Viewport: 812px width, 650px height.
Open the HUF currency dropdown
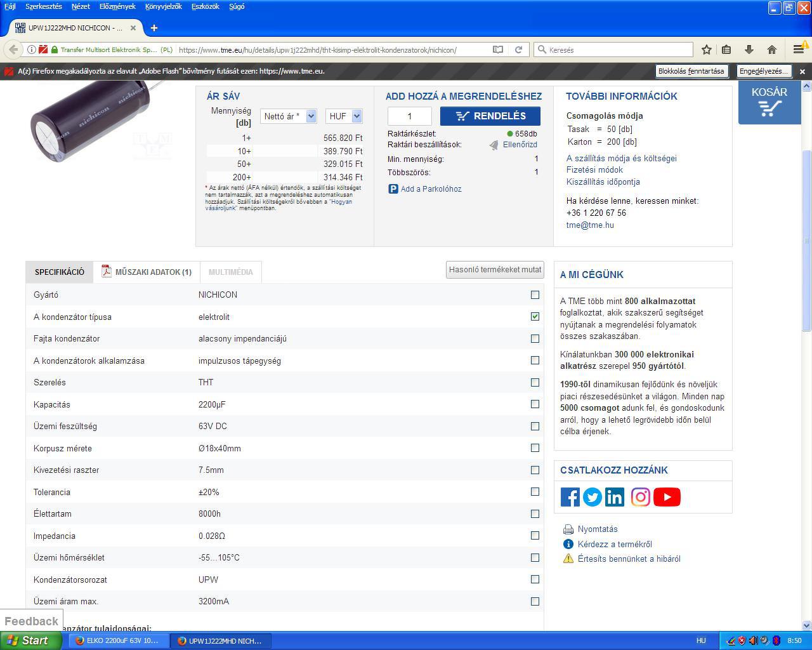click(x=344, y=116)
